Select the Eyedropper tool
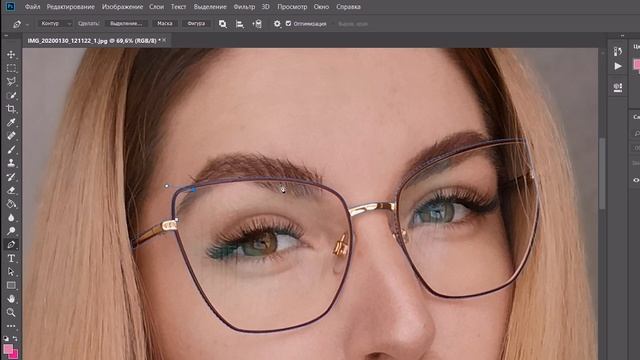Image resolution: width=640 pixels, height=360 pixels. (x=11, y=122)
